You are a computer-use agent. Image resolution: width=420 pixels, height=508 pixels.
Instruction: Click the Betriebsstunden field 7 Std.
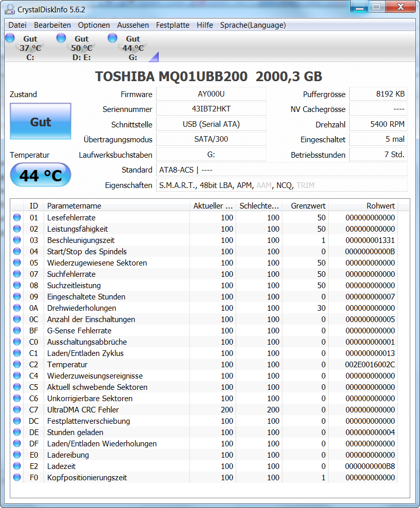(378, 155)
